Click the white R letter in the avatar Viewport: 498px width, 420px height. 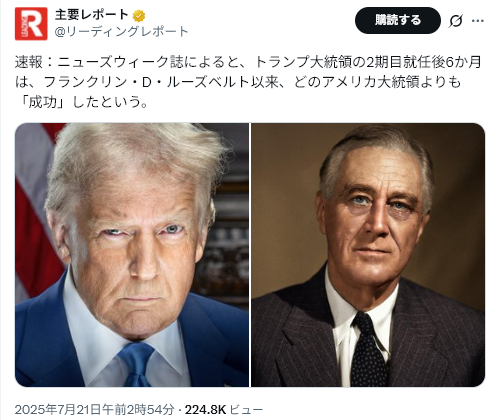pyautogui.click(x=33, y=24)
